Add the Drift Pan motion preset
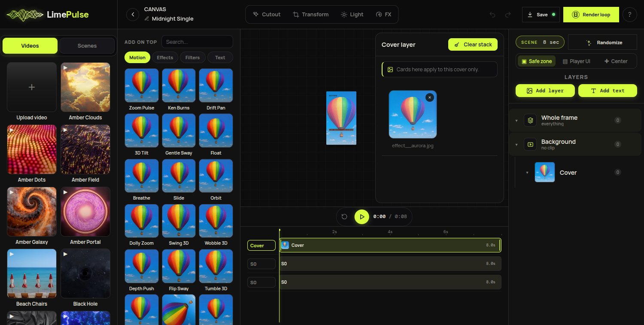The image size is (644, 325). [x=216, y=86]
